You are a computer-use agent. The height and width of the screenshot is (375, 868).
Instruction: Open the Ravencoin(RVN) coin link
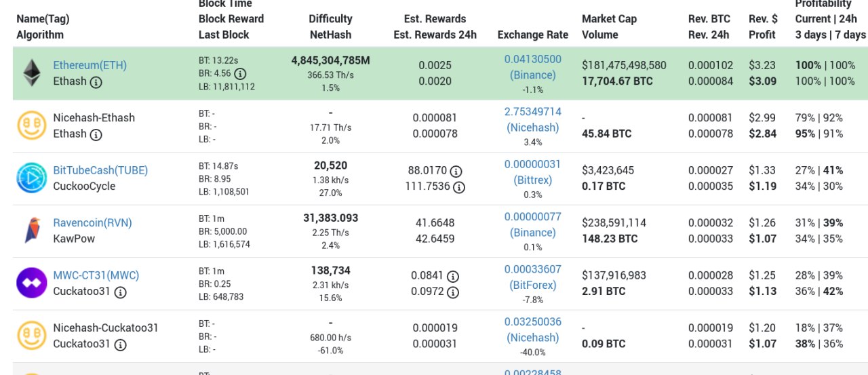[x=93, y=222]
